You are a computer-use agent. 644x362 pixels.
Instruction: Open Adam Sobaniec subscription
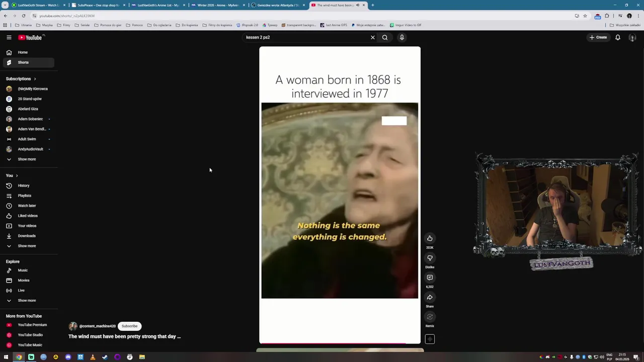tap(28, 119)
